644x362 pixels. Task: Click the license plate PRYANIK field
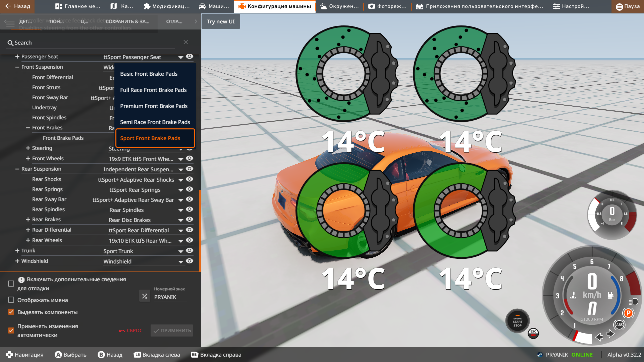pos(170,297)
